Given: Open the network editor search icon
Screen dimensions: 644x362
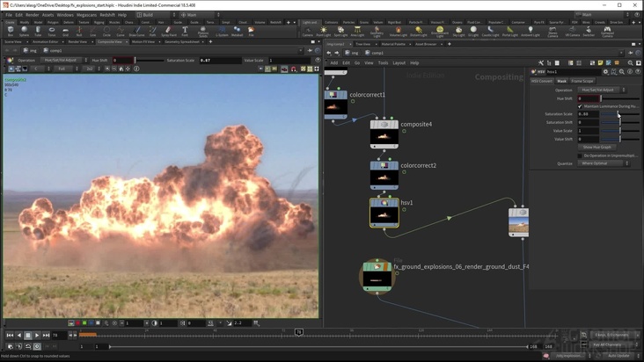Looking at the screenshot, I should click(630, 62).
